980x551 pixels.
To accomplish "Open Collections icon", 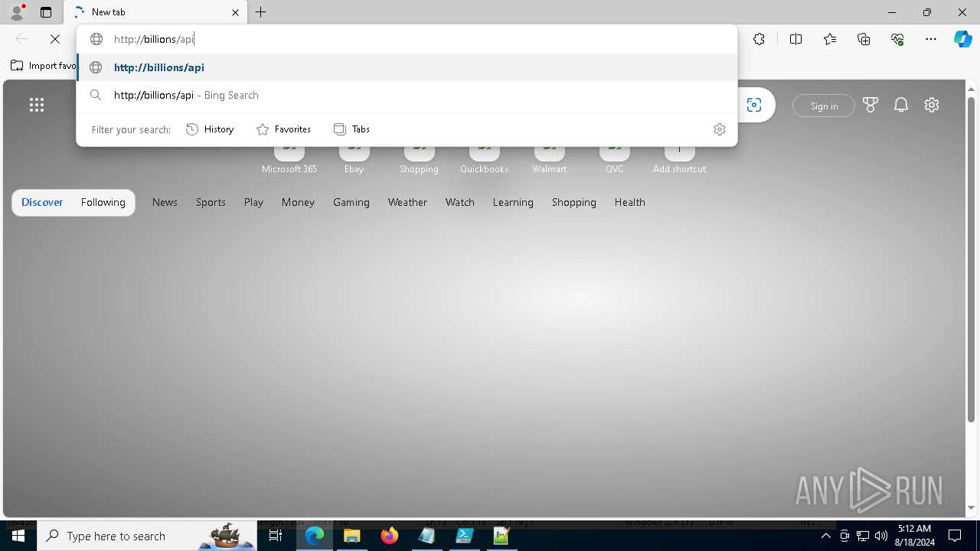I will [x=864, y=39].
